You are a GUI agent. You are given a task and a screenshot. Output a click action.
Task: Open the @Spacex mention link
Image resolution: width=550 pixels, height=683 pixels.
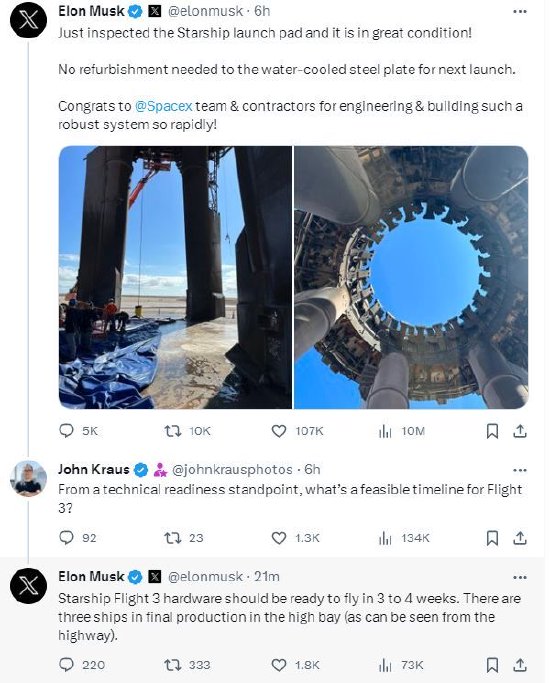pos(164,106)
